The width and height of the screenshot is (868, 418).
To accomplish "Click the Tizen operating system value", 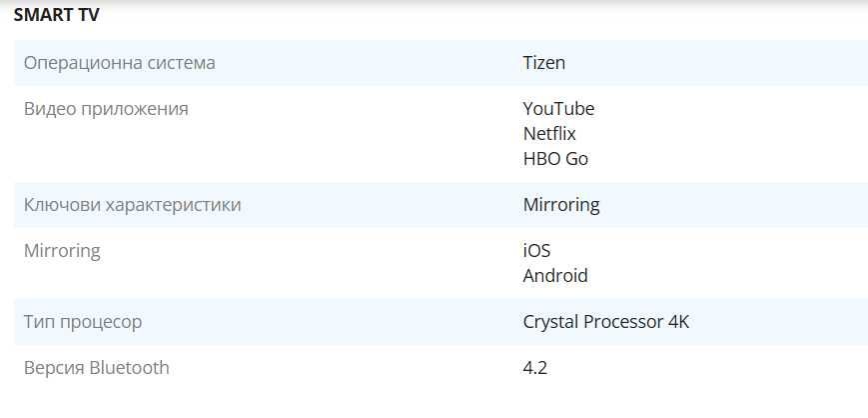I will coord(544,63).
